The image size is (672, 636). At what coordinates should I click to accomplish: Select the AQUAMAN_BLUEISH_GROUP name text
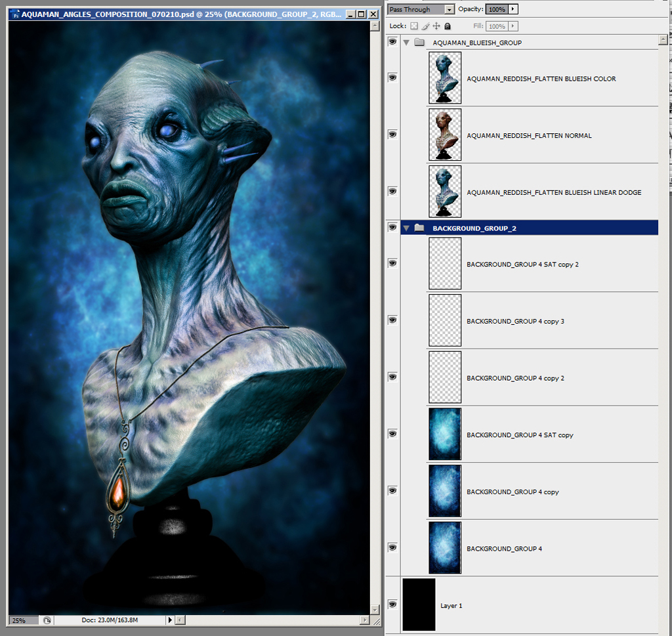(477, 43)
